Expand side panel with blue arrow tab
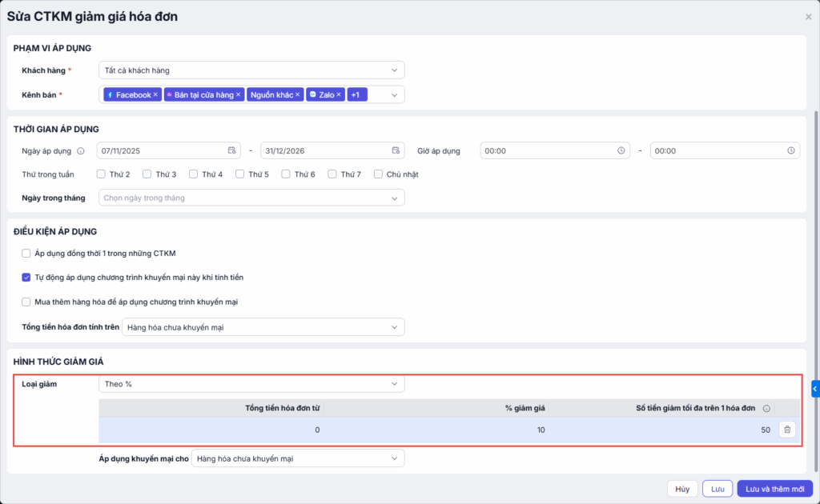 815,389
